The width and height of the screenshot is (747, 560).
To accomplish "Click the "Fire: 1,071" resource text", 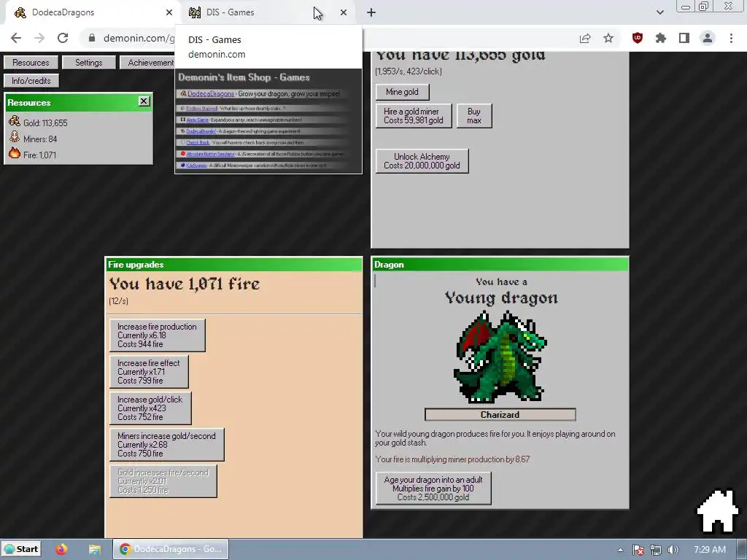I will (39, 155).
